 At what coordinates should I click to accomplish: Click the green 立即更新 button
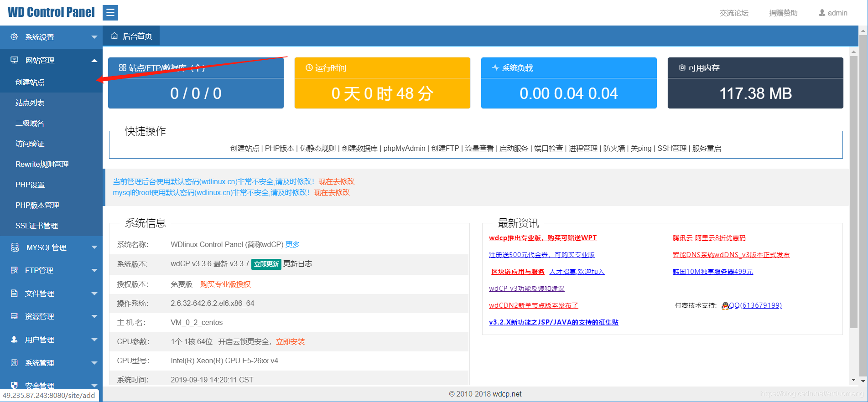pos(266,264)
